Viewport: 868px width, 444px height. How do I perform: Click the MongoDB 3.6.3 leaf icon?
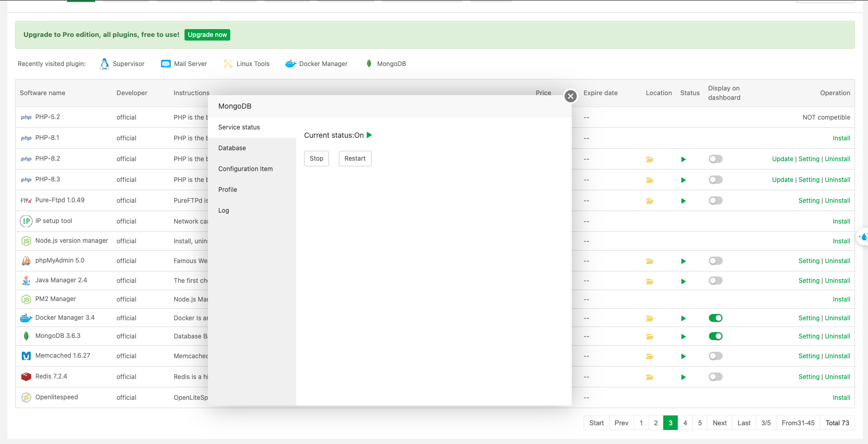(x=26, y=336)
